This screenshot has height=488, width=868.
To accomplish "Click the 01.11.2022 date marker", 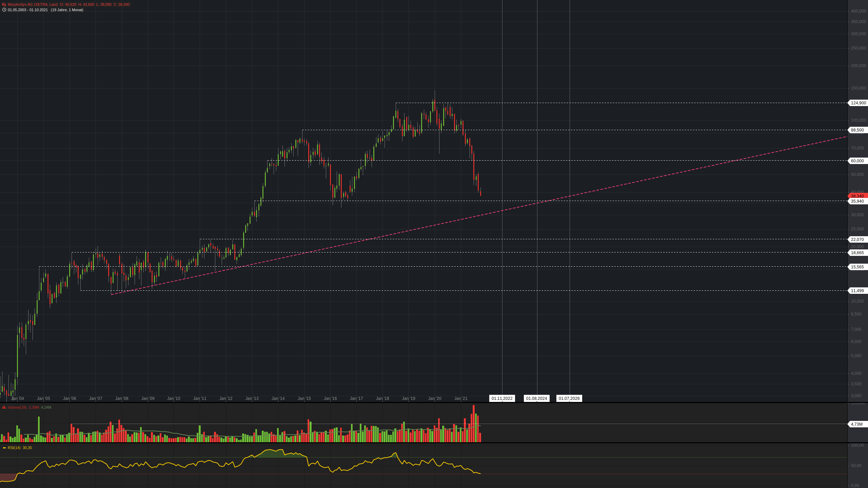I will pyautogui.click(x=502, y=399).
